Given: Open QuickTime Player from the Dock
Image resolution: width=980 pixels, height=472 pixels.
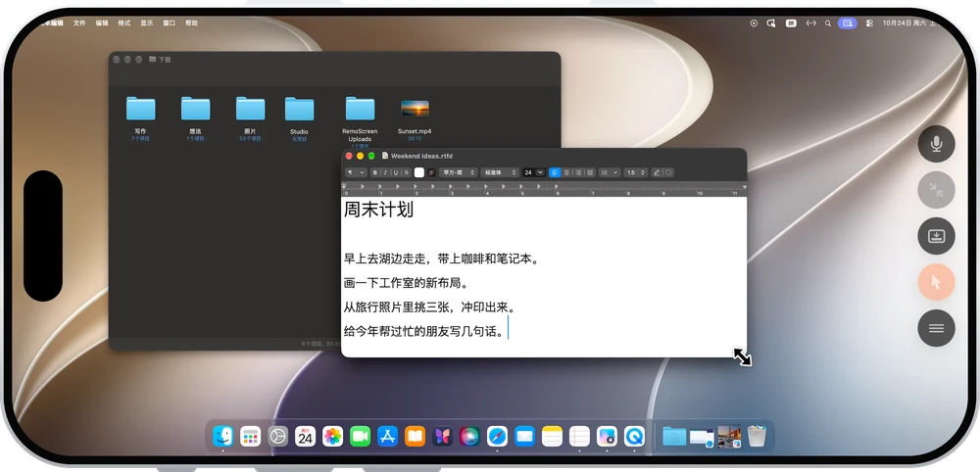Looking at the screenshot, I should click(x=634, y=437).
